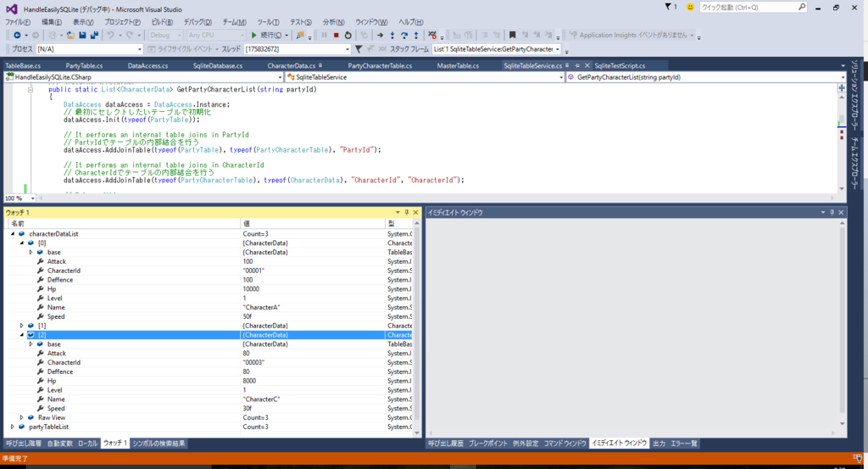This screenshot has height=469, width=868.
Task: Click the thread filter funnel icon
Action: [359, 48]
